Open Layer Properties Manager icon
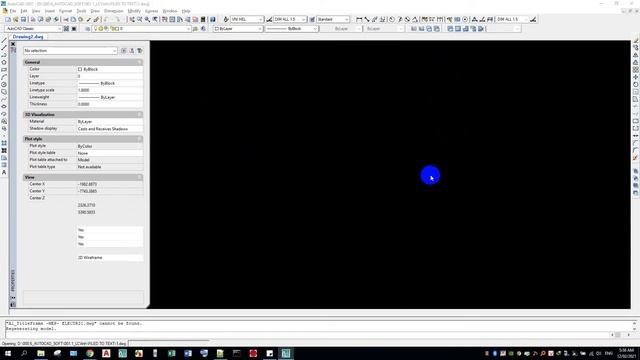The height and width of the screenshot is (360, 640). (x=87, y=29)
